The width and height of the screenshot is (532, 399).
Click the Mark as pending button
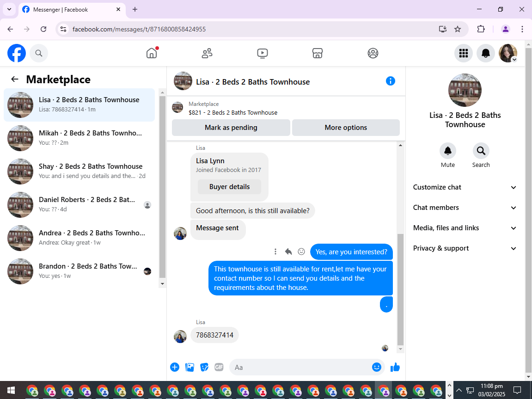pos(231,128)
